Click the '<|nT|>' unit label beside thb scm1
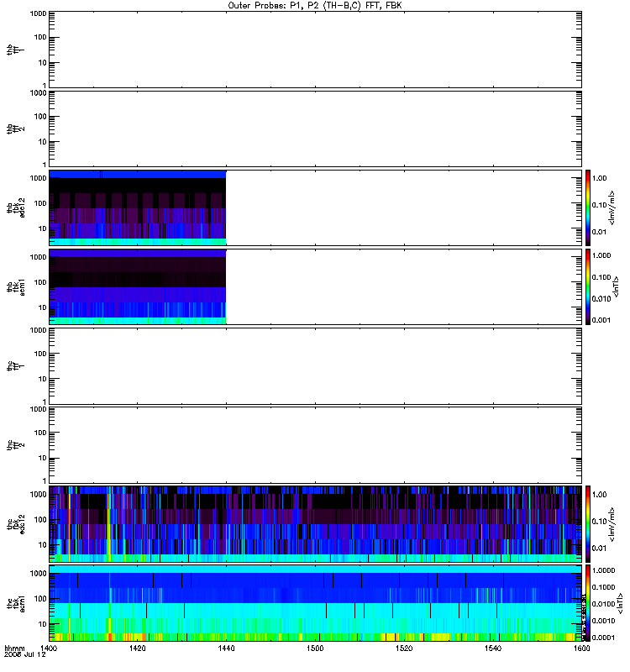 point(617,286)
